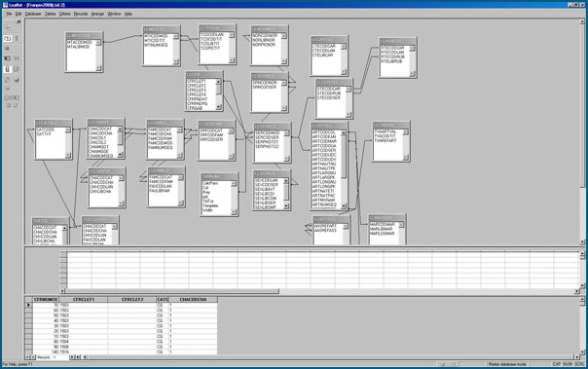The width and height of the screenshot is (588, 369).
Task: Select CATTXT field in category table
Action: [x=44, y=134]
